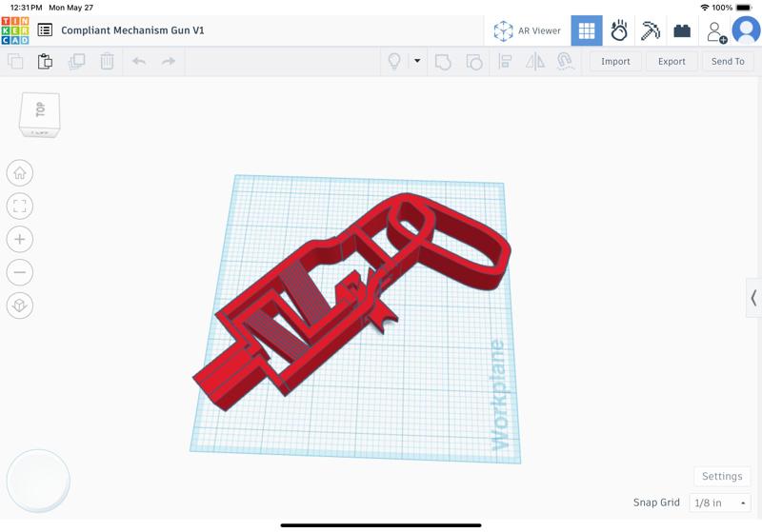
Task: Select the Copy tool
Action: 15,62
